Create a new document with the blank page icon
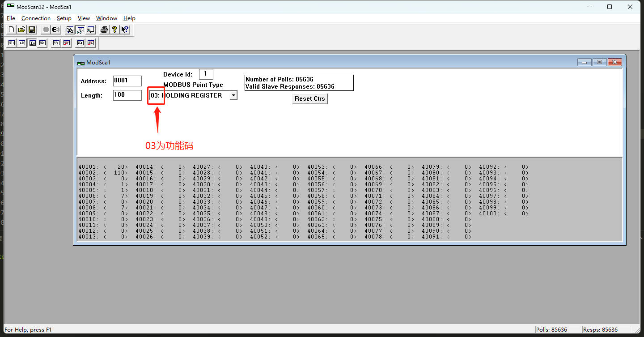Viewport: 644px width, 337px height. coord(11,30)
